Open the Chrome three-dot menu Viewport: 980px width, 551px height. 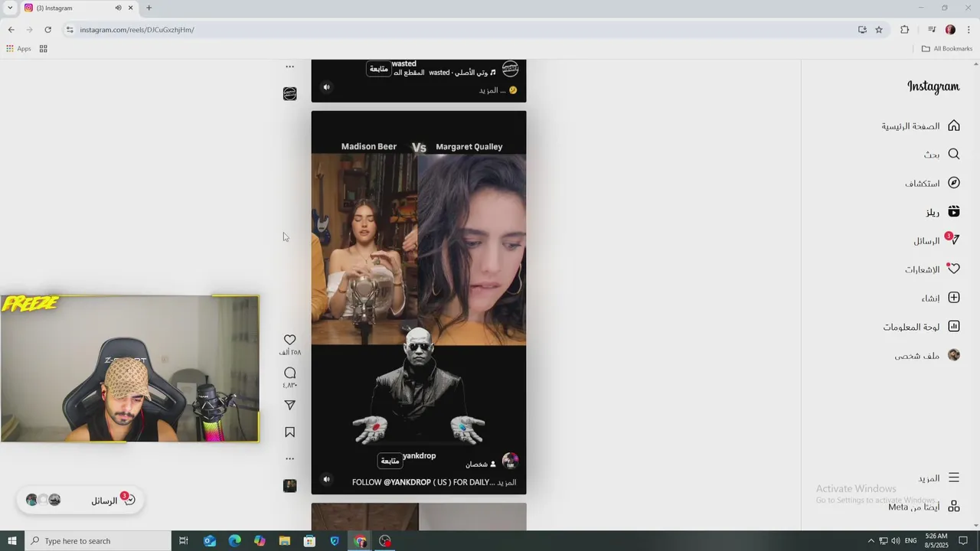coord(969,30)
